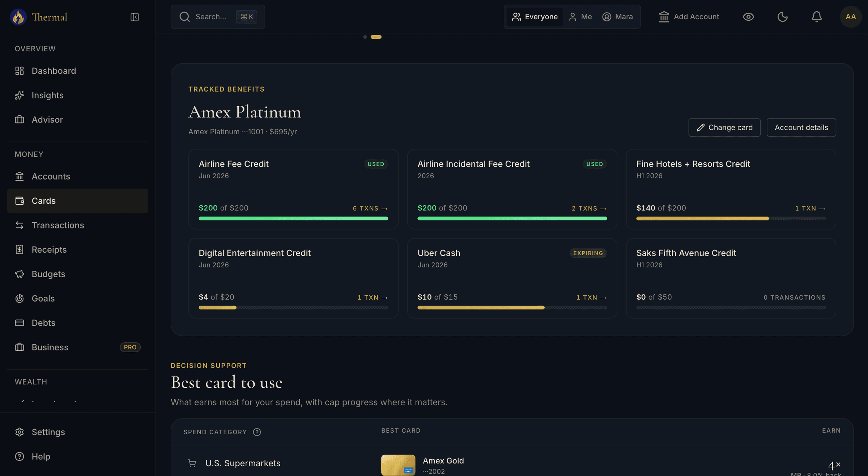868x476 pixels.
Task: Click the Help question mark icon
Action: coord(20,456)
